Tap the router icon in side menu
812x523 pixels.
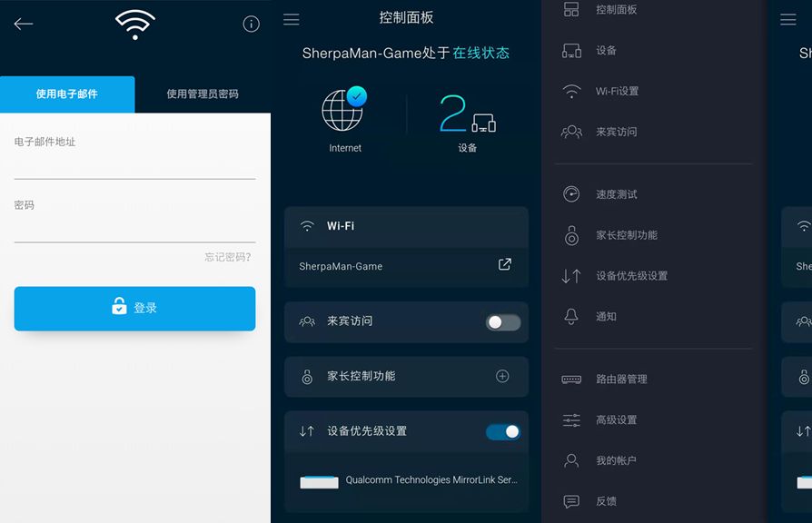[571, 380]
